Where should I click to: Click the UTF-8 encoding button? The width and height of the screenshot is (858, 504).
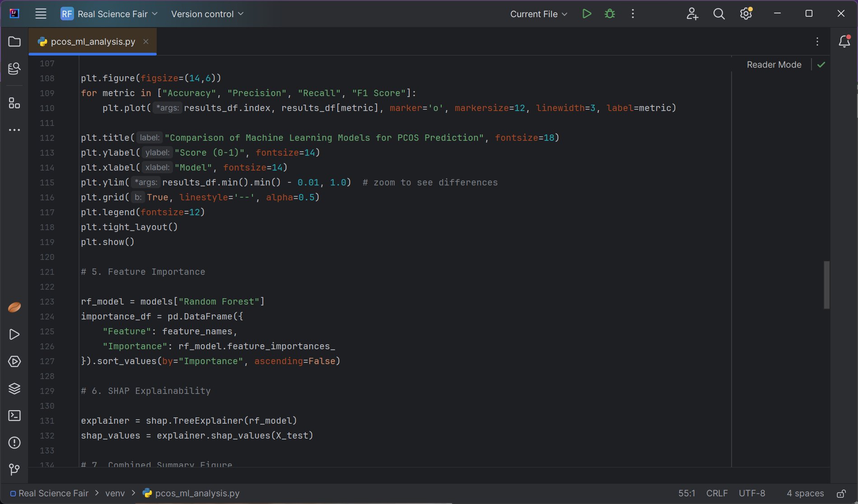point(752,494)
